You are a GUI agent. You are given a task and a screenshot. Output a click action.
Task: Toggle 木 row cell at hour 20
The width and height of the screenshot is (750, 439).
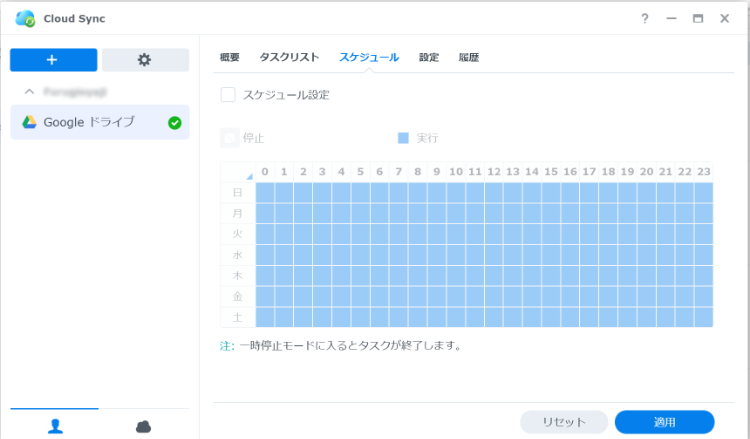646,276
